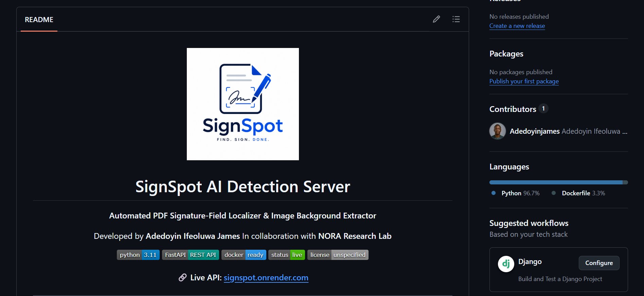The image size is (644, 296).
Task: Click the python 3.11 badge
Action: [138, 255]
